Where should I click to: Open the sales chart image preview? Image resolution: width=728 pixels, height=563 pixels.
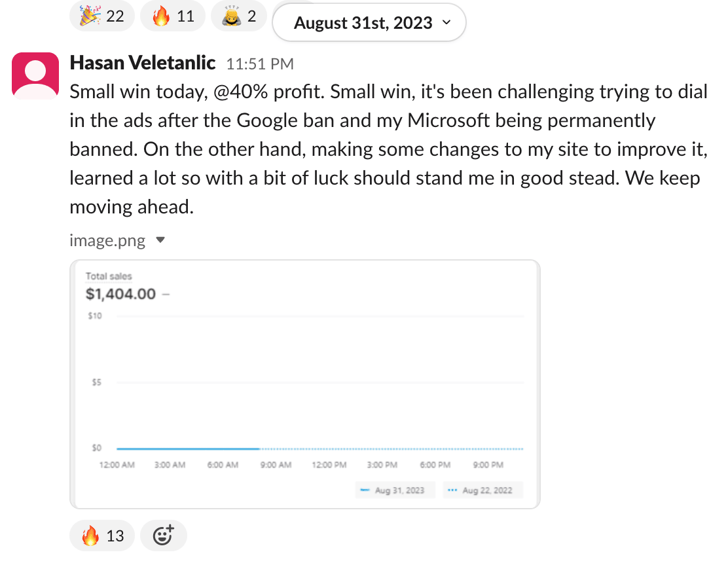pos(304,384)
